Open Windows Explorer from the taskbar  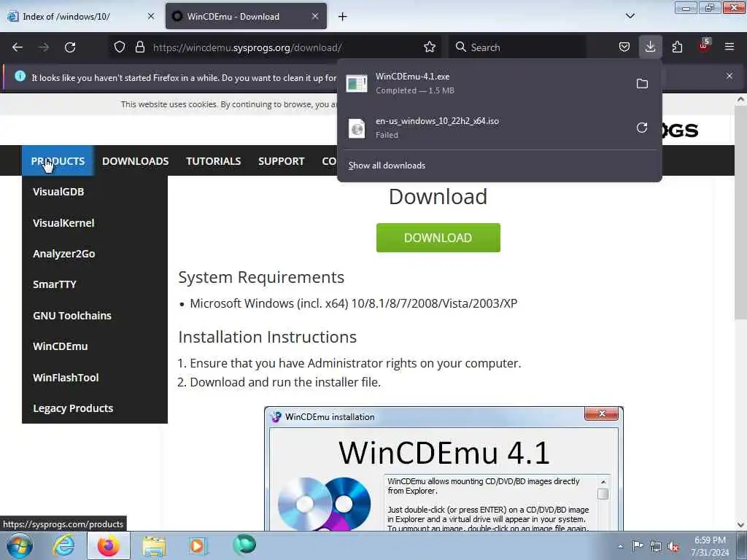pyautogui.click(x=154, y=546)
